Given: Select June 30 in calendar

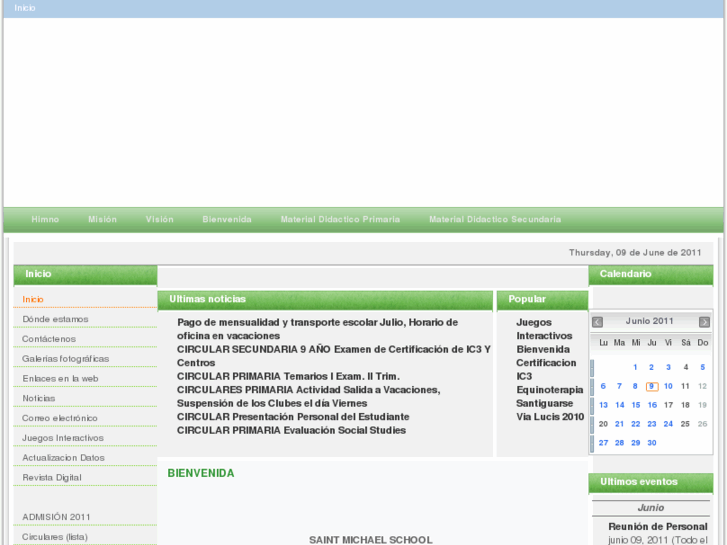Looking at the screenshot, I should point(652,443).
